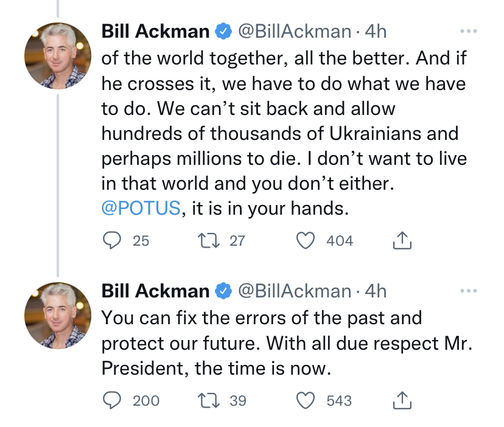
Task: Reply to the tweet with 200 replies
Action: click(111, 400)
